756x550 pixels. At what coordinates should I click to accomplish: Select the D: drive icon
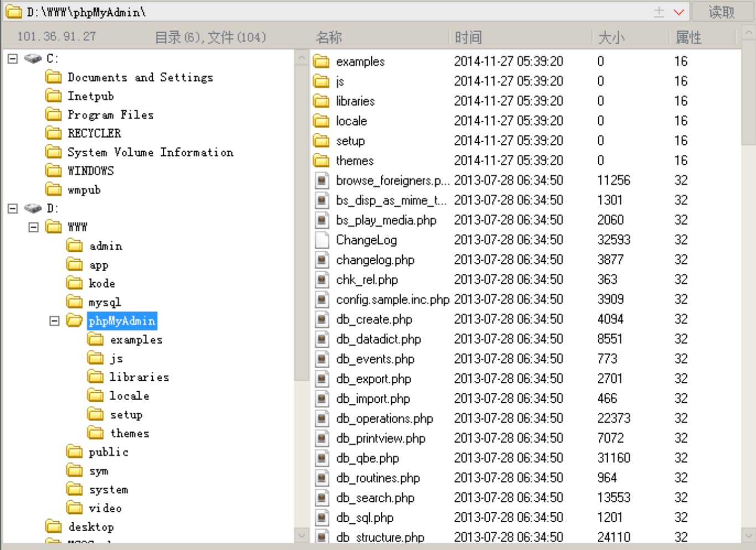click(x=33, y=209)
